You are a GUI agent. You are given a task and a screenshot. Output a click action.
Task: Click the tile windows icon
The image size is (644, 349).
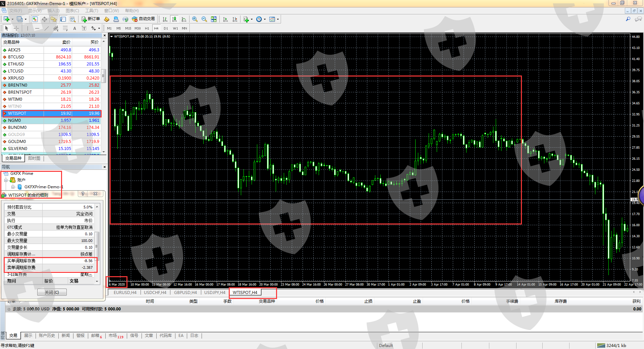tap(214, 19)
